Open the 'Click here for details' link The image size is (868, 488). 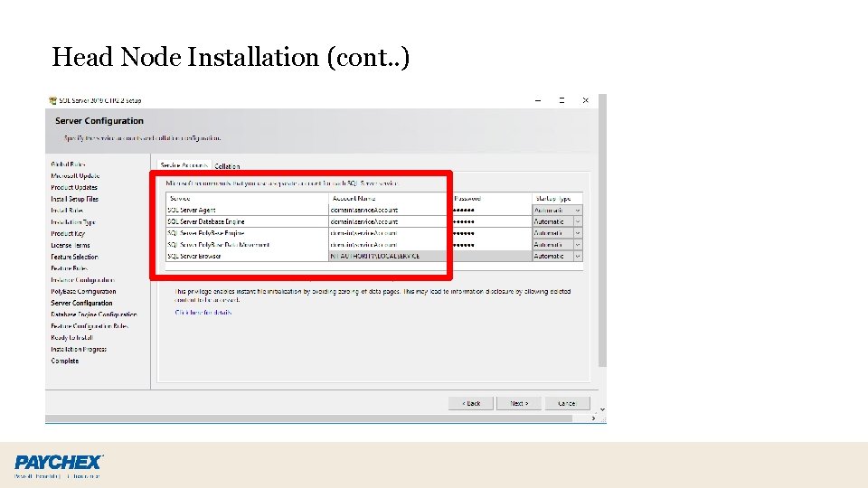[203, 313]
